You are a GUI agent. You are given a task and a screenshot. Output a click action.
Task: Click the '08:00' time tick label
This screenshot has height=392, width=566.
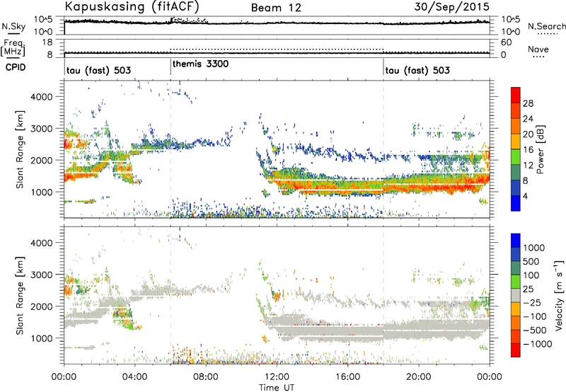tap(206, 377)
